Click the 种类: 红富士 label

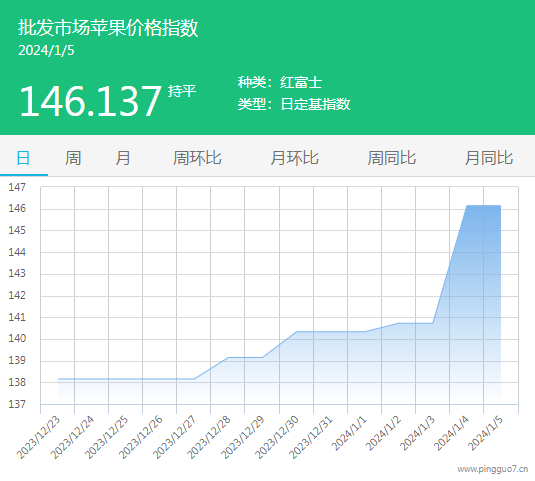[280, 82]
